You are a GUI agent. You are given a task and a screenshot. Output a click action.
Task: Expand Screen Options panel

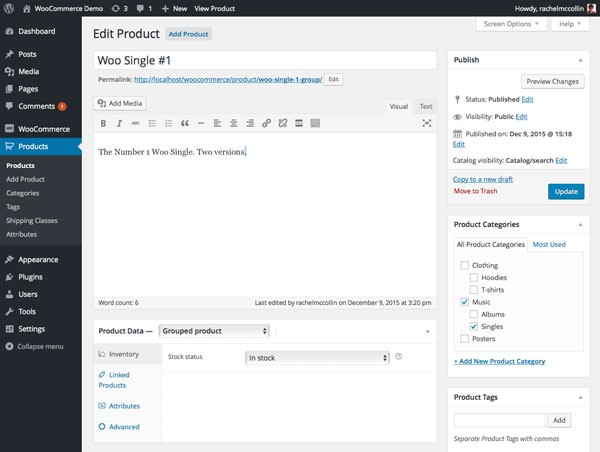[511, 24]
